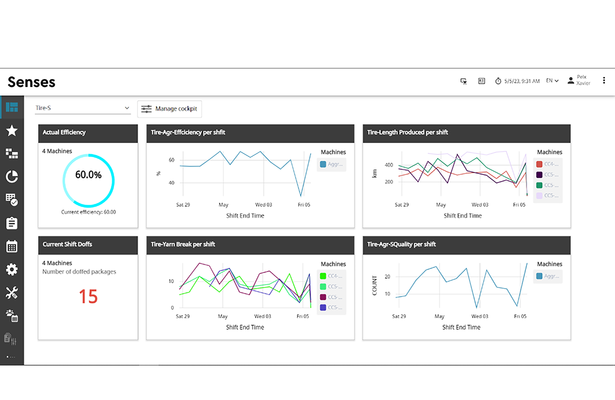Click the clipboard icon in sidebar
Screen dimensions: 615x400
pyautogui.click(x=12, y=222)
